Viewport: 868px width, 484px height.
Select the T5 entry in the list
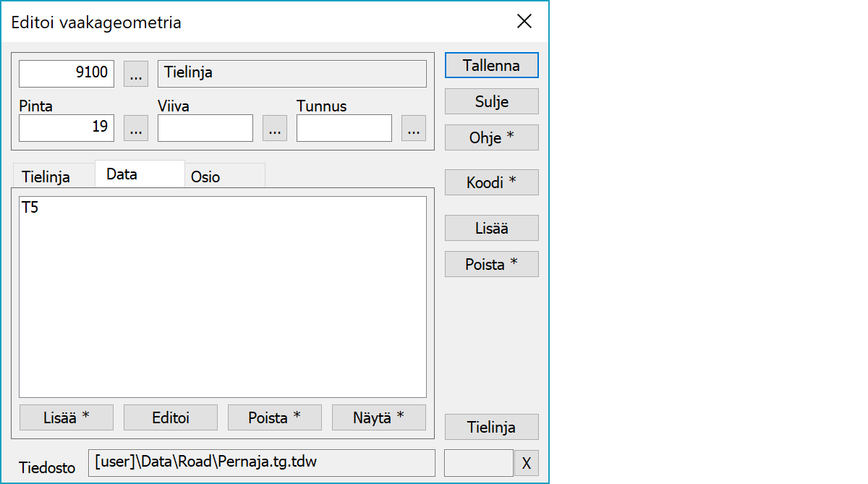(x=31, y=208)
